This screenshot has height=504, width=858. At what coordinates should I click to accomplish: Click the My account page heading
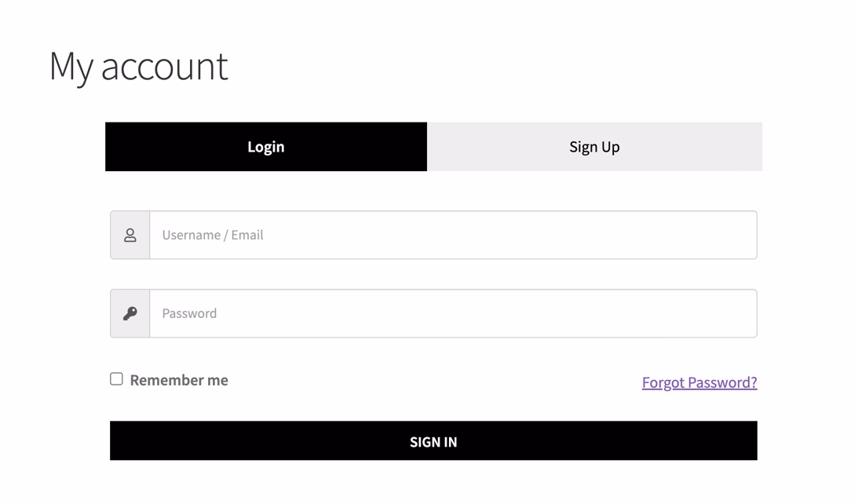(x=139, y=66)
